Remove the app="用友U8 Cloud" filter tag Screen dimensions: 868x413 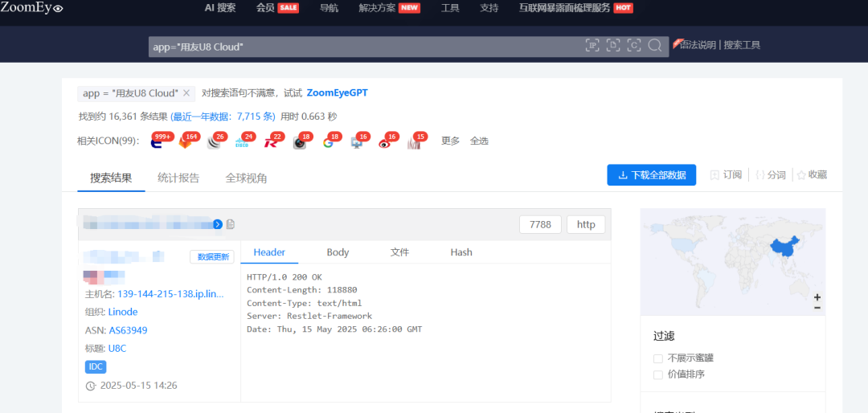coord(186,93)
